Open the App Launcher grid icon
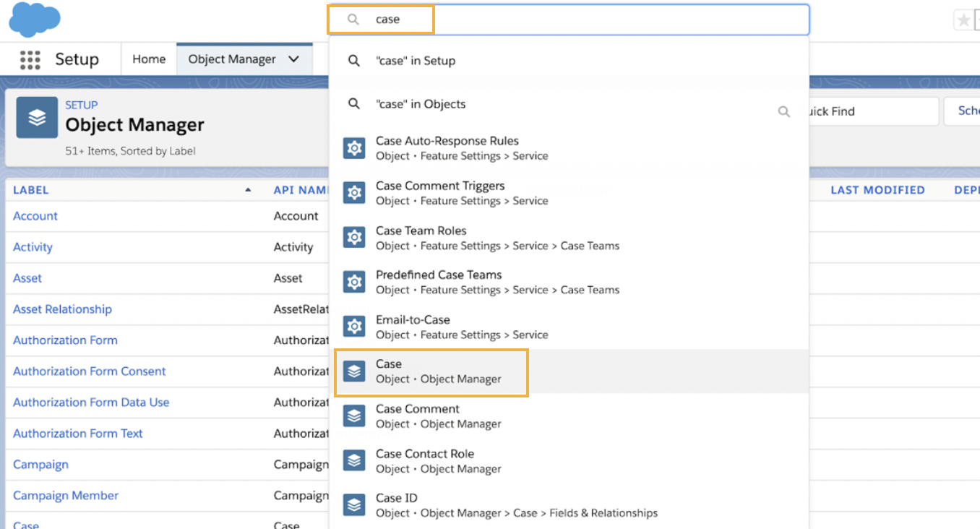The height and width of the screenshot is (529, 980). click(x=30, y=59)
